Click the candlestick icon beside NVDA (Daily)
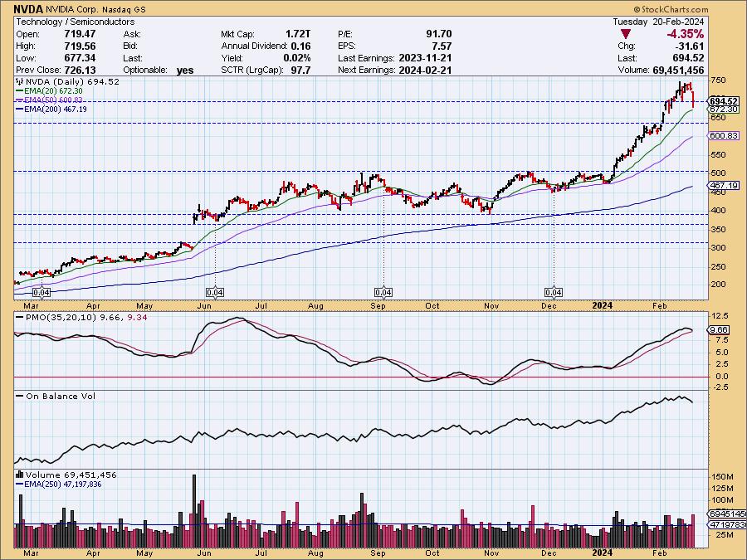The image size is (747, 560). 20,82
